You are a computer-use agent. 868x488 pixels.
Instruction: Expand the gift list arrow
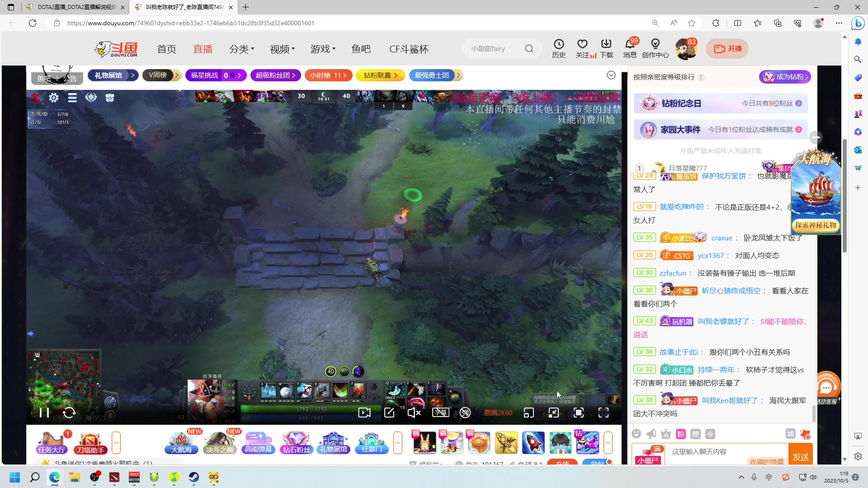[x=608, y=442]
